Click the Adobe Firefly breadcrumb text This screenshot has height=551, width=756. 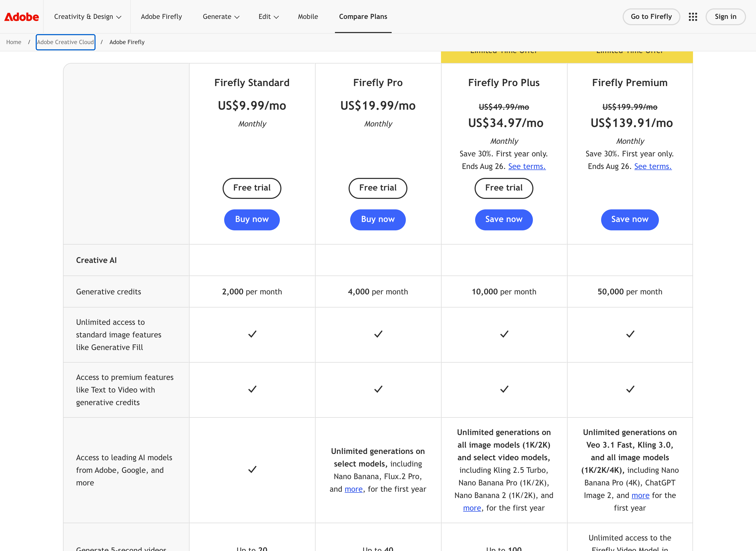pos(127,42)
